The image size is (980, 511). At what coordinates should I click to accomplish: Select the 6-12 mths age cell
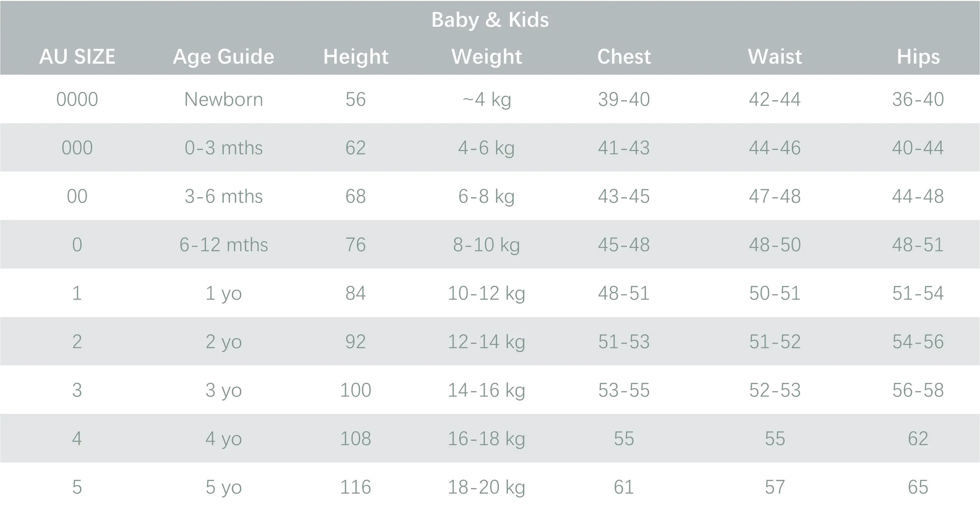(x=223, y=245)
